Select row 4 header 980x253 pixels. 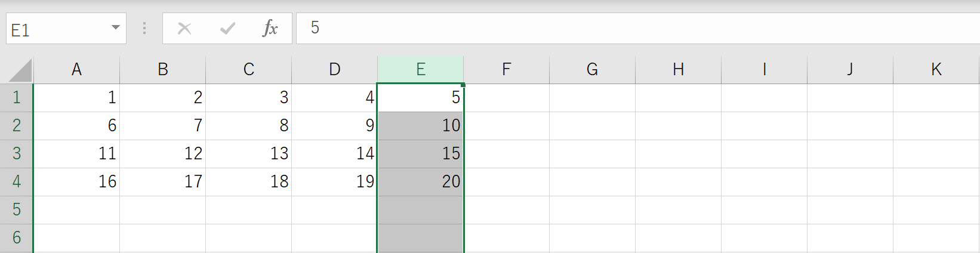(x=17, y=182)
